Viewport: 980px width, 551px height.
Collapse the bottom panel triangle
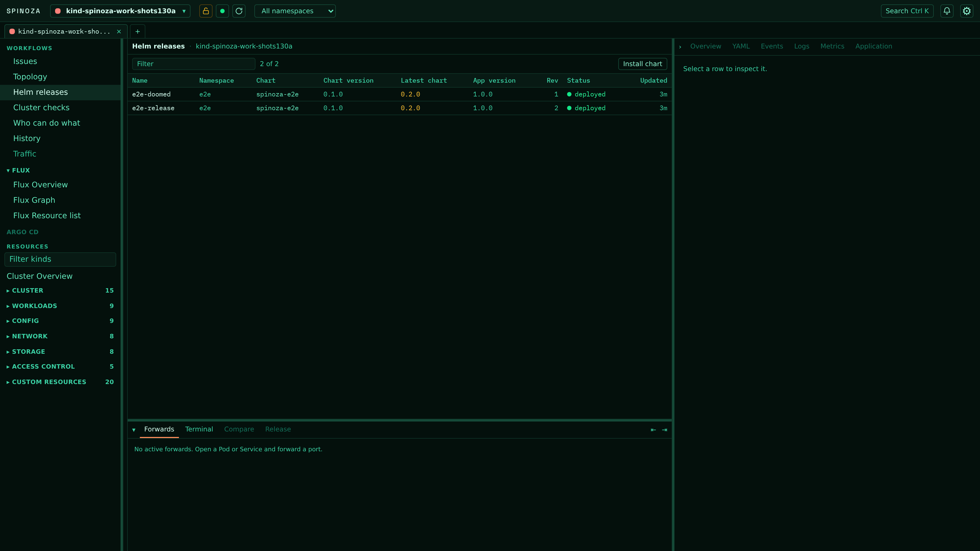tap(134, 430)
